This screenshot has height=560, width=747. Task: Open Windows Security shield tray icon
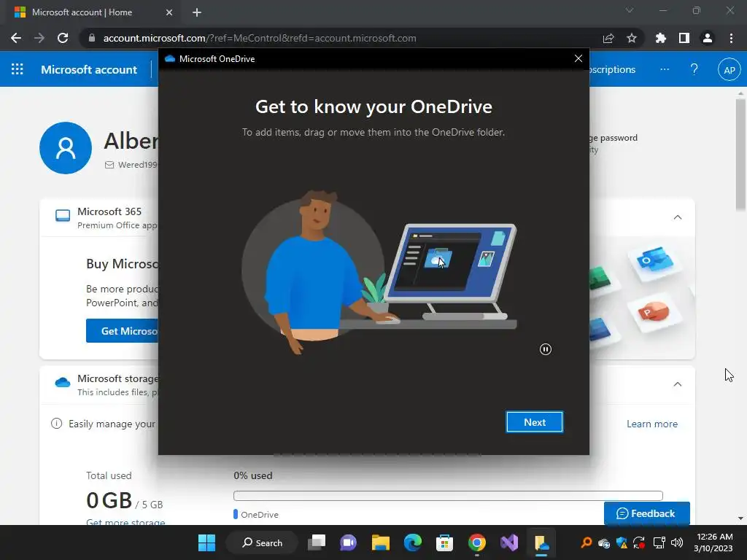click(x=622, y=542)
